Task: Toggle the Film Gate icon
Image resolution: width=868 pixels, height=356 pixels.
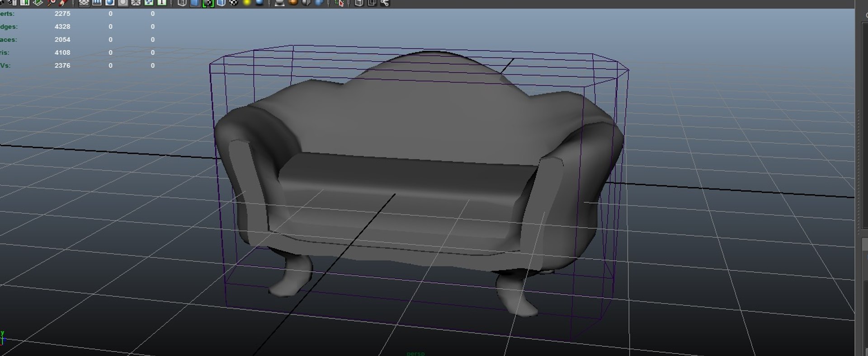Action: coord(97,3)
